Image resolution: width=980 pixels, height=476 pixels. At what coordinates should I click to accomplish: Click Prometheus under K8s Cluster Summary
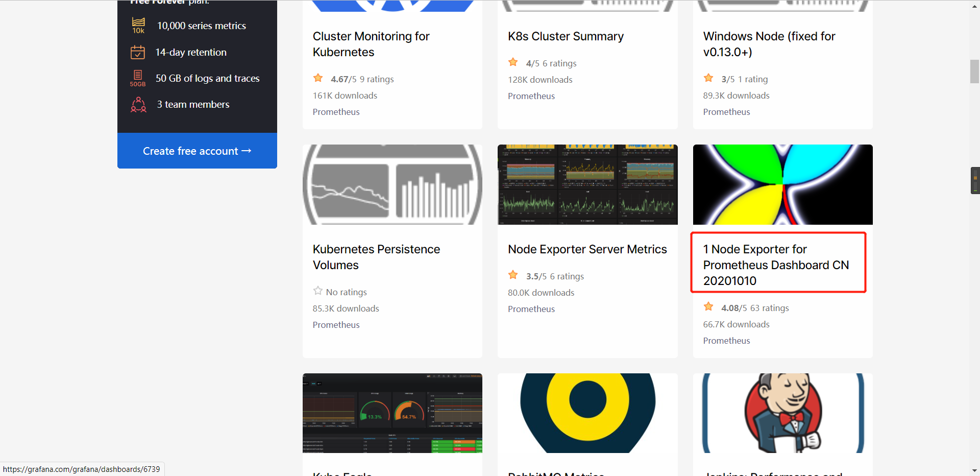tap(531, 96)
